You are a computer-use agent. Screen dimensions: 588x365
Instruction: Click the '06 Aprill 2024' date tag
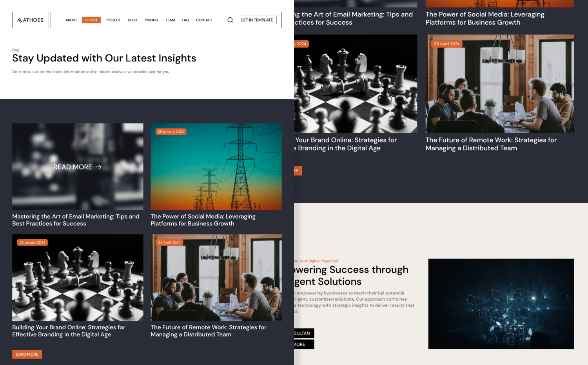click(169, 242)
